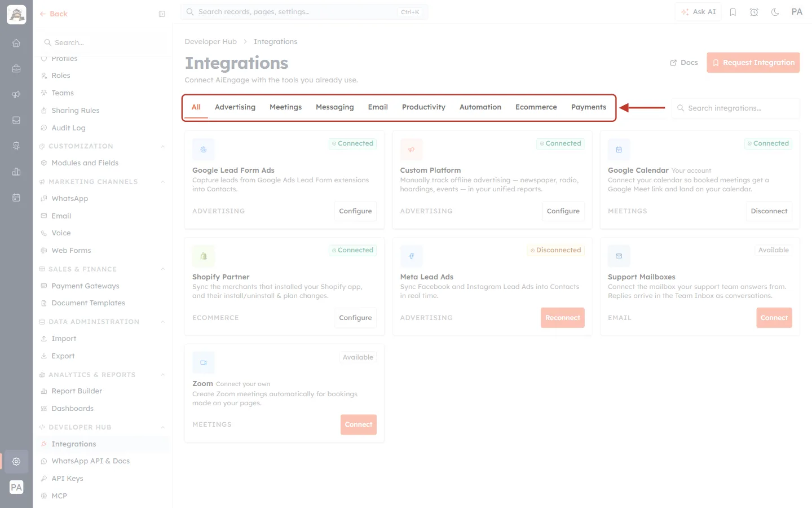Viewport: 812px width, 508px height.
Task: Open the home icon in left rail
Action: coord(16,43)
